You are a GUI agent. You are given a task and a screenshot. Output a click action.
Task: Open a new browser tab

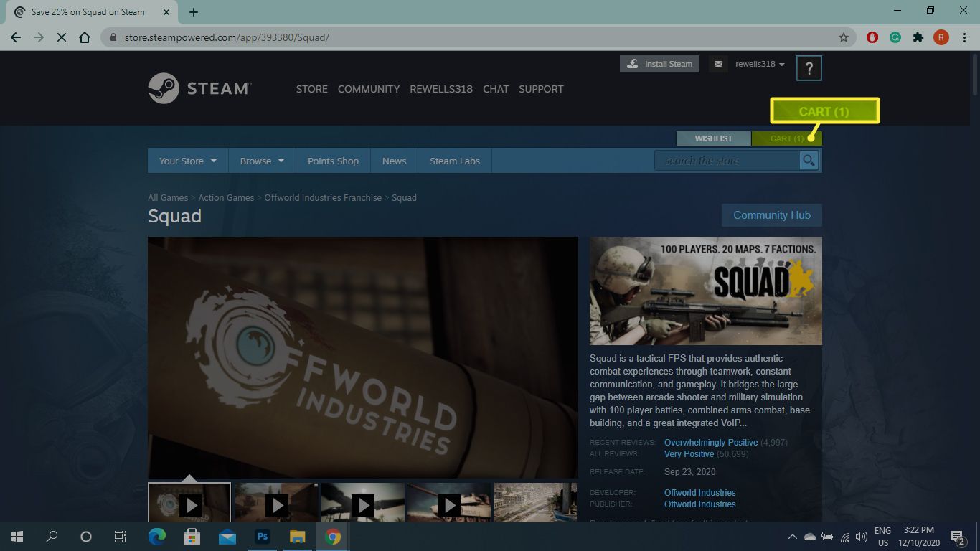pyautogui.click(x=194, y=12)
